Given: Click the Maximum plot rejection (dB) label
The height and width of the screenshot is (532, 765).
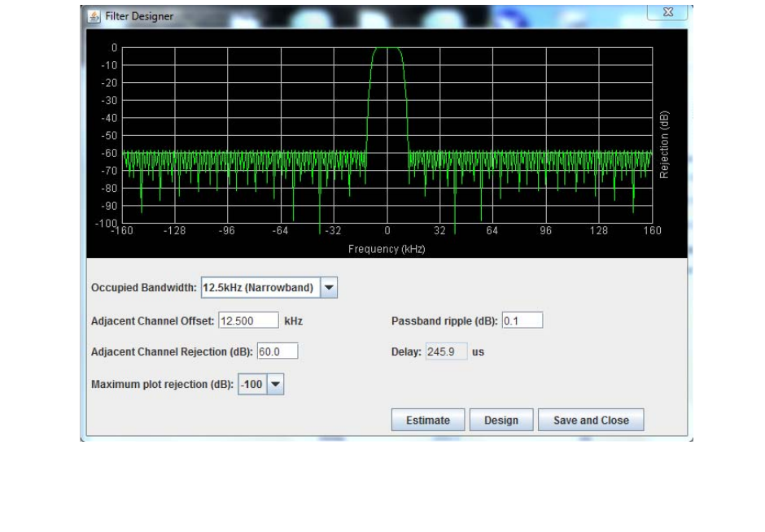Looking at the screenshot, I should pyautogui.click(x=162, y=384).
